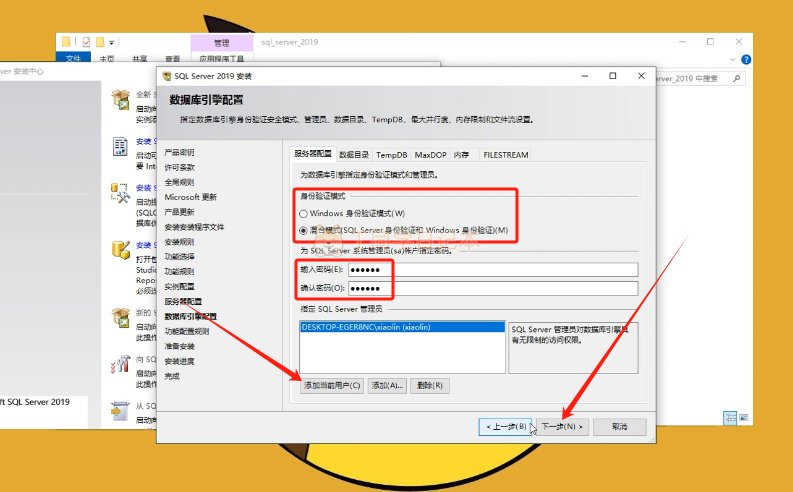793x492 pixels.
Task: Click the yellow database cylinder icon in Installation Center
Action: [120, 250]
